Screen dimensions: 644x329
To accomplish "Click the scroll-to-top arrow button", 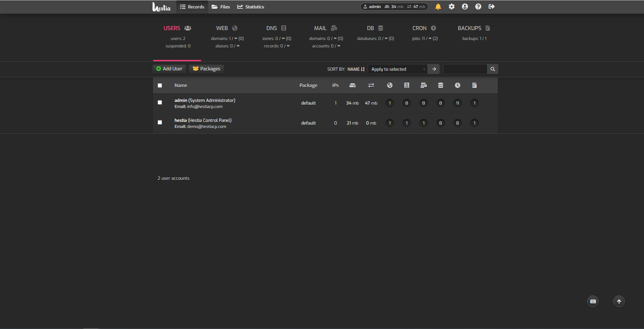I will coord(619,301).
